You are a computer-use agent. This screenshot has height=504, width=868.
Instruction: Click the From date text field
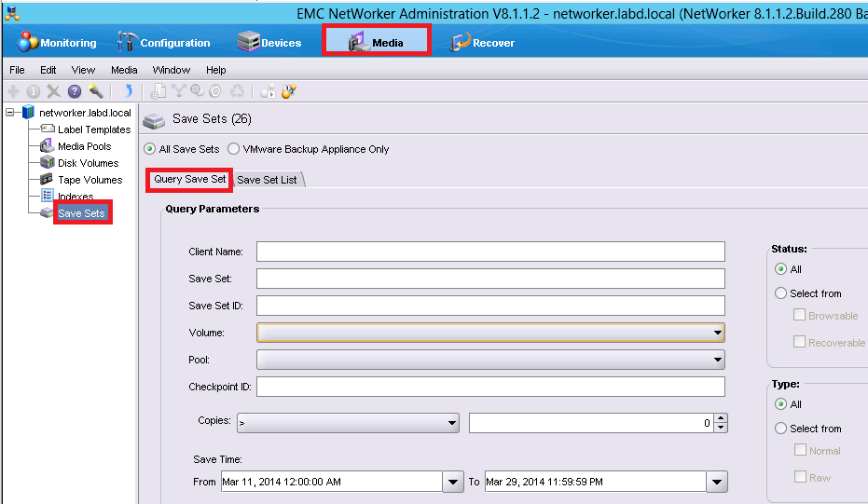pyautogui.click(x=332, y=482)
